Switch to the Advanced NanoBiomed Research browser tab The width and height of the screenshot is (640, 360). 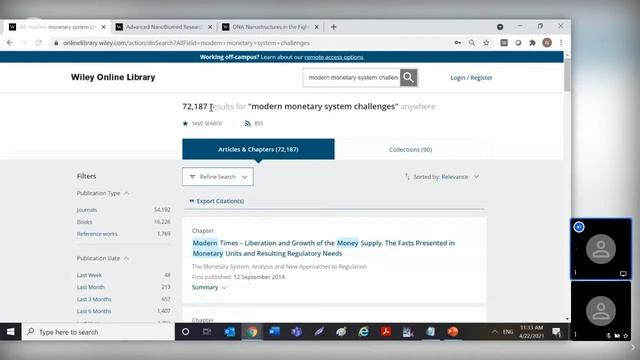tap(163, 27)
